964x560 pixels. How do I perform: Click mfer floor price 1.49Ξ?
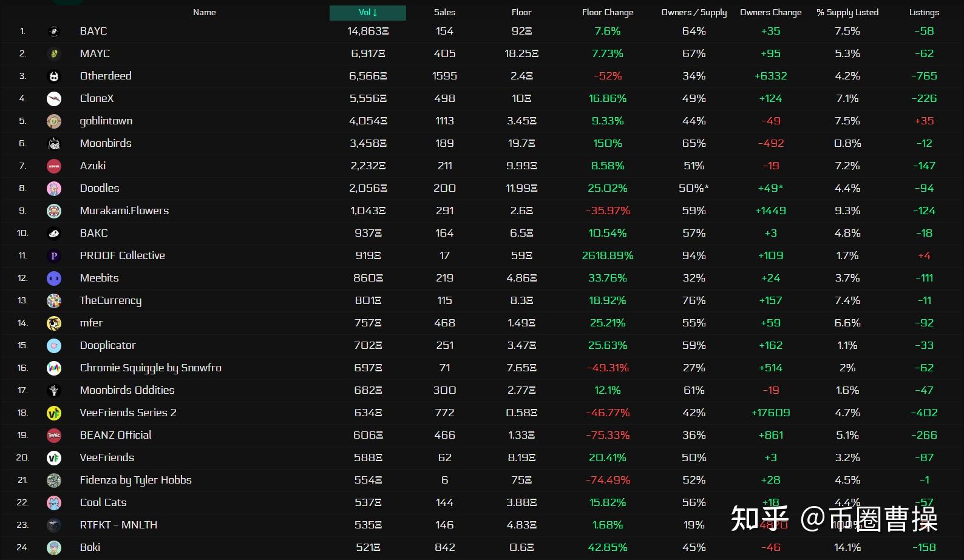tap(521, 323)
